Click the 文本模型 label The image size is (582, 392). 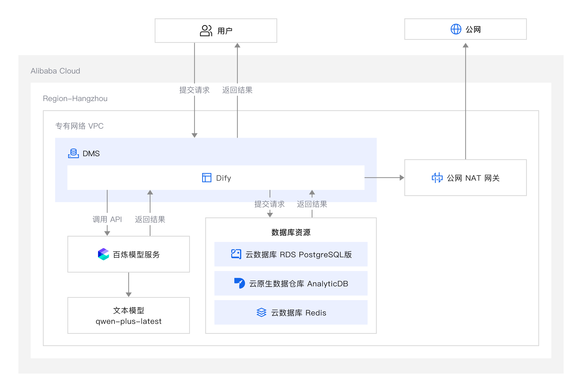click(128, 310)
